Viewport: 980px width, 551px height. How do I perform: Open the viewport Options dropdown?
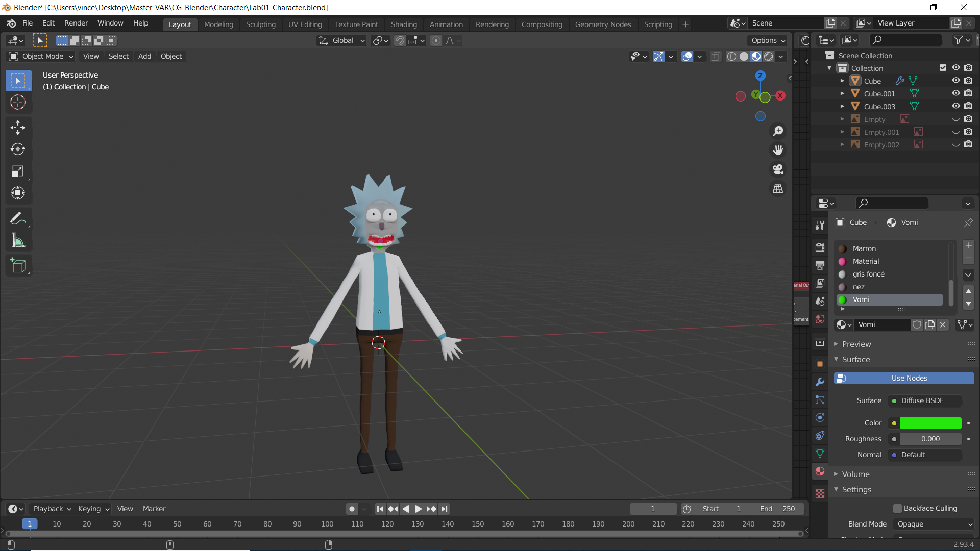[768, 40]
